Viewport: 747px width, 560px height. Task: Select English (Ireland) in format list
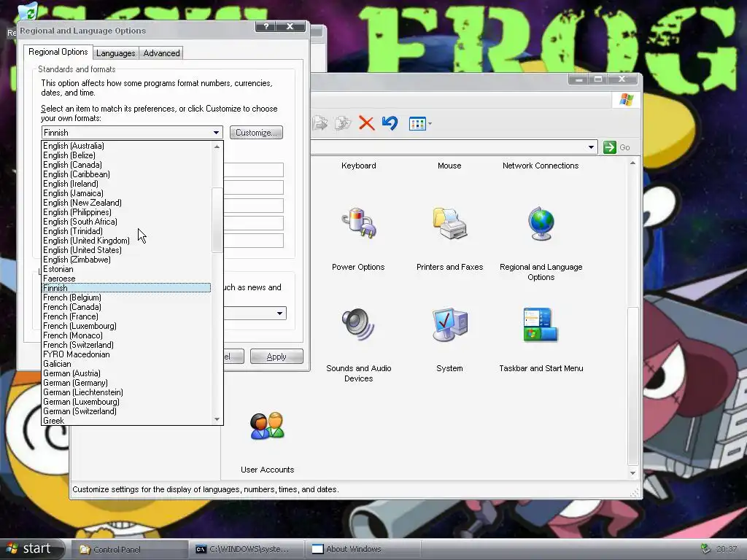(x=126, y=184)
